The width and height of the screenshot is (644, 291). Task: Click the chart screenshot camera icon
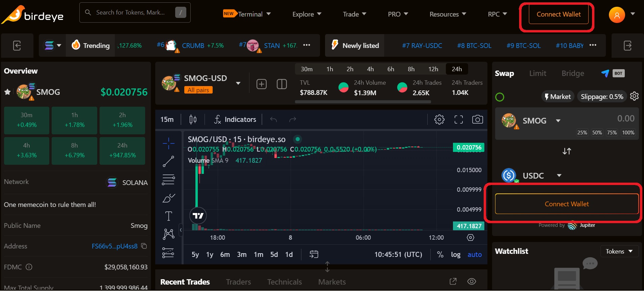pyautogui.click(x=477, y=120)
